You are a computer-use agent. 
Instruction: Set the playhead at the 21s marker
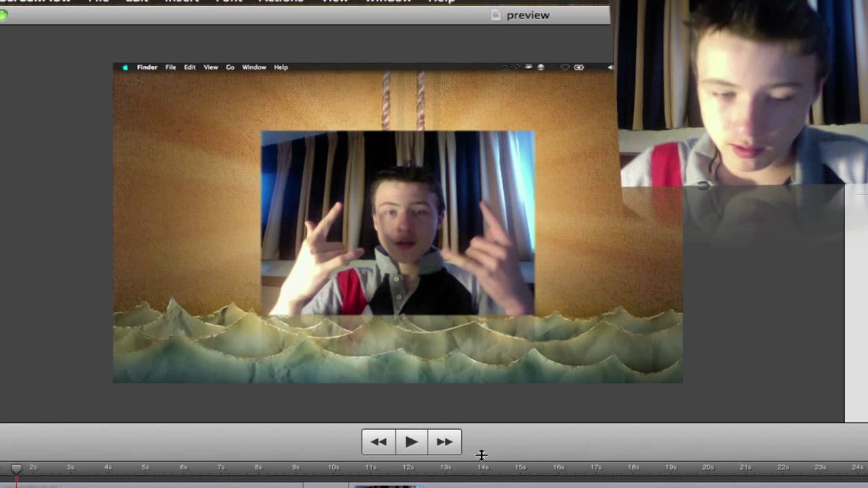(x=746, y=467)
